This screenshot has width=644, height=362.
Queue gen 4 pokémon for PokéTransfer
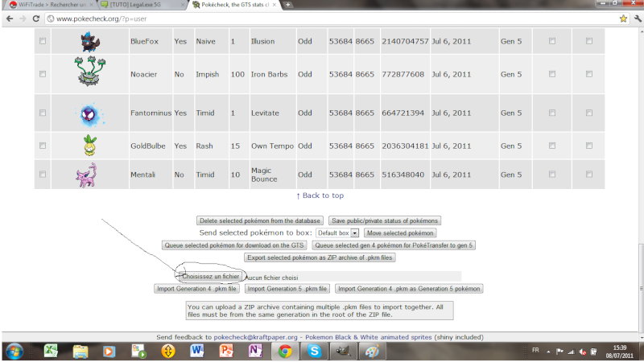394,245
